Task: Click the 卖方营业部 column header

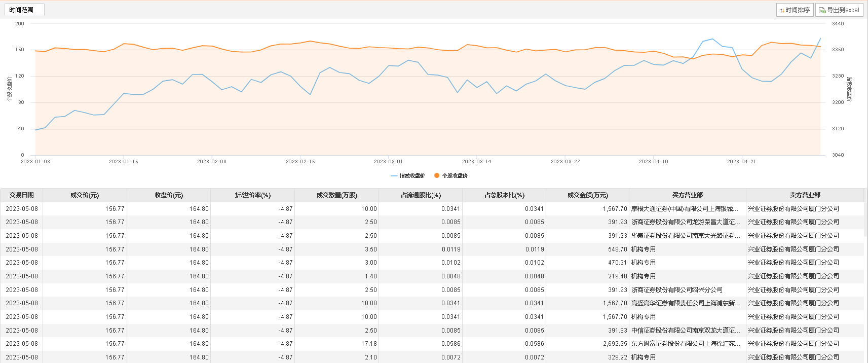Action: click(x=805, y=195)
